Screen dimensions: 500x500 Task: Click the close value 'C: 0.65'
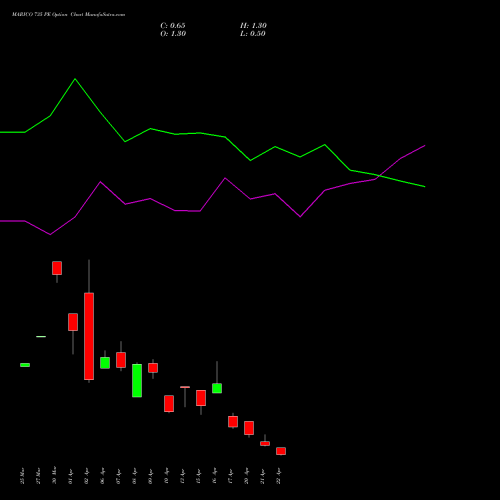(173, 26)
